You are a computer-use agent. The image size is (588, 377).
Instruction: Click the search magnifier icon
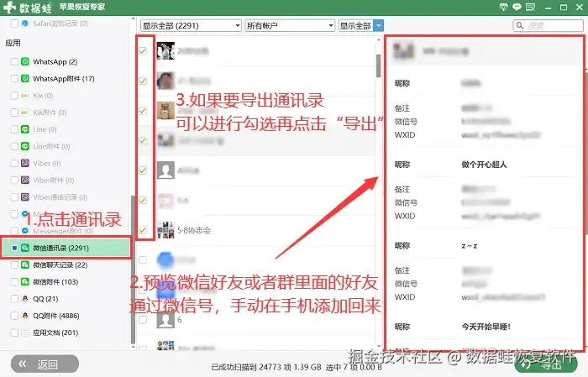pyautogui.click(x=520, y=25)
